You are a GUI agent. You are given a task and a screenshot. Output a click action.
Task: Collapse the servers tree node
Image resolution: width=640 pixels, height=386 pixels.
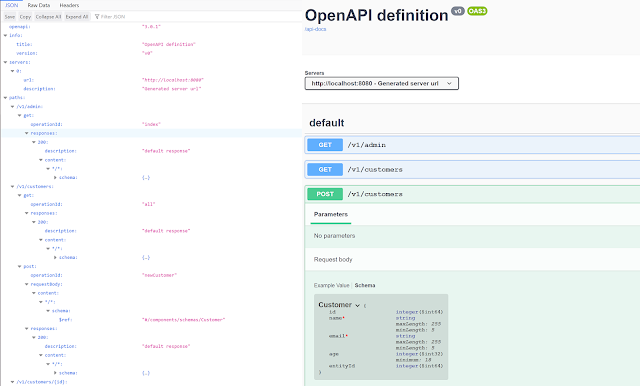click(5, 62)
